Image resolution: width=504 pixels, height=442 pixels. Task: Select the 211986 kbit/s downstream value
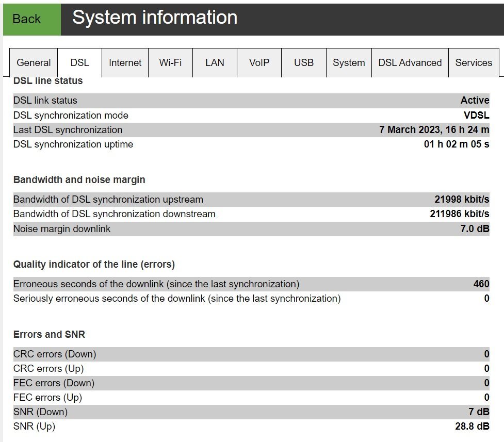pyautogui.click(x=460, y=214)
